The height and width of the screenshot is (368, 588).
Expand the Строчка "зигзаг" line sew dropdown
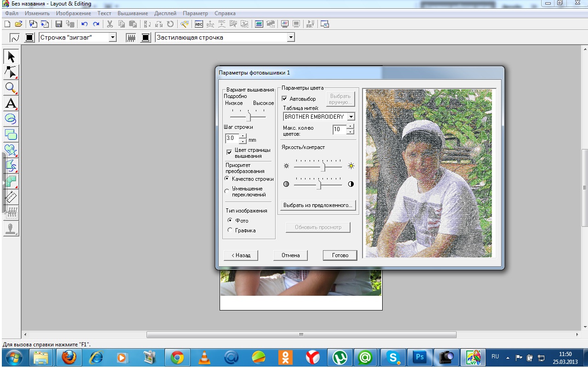click(x=113, y=38)
